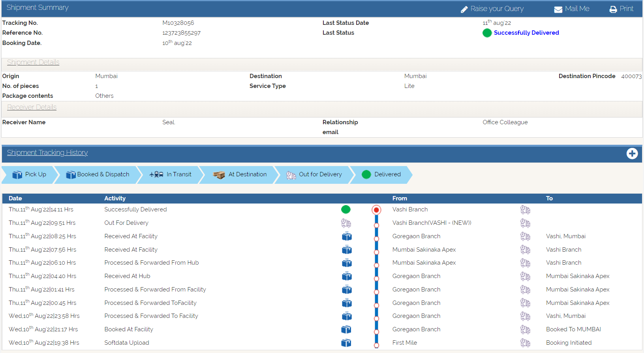Click the tracking number M10328056
This screenshot has width=644, height=353.
[178, 23]
